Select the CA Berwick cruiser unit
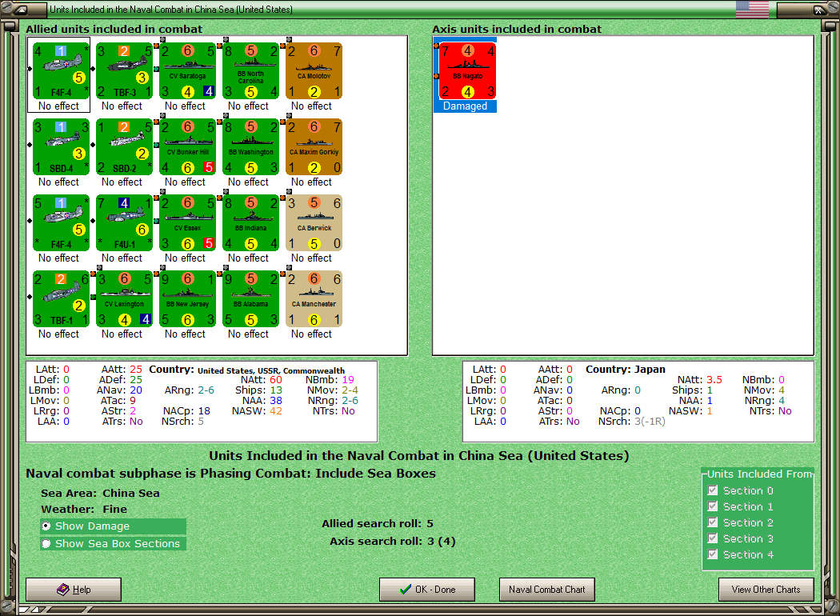 pyautogui.click(x=314, y=223)
